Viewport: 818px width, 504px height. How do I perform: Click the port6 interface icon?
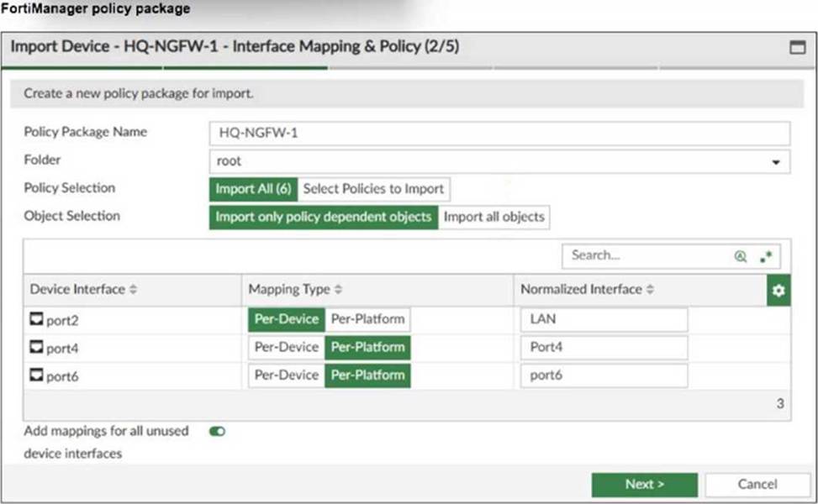(36, 375)
